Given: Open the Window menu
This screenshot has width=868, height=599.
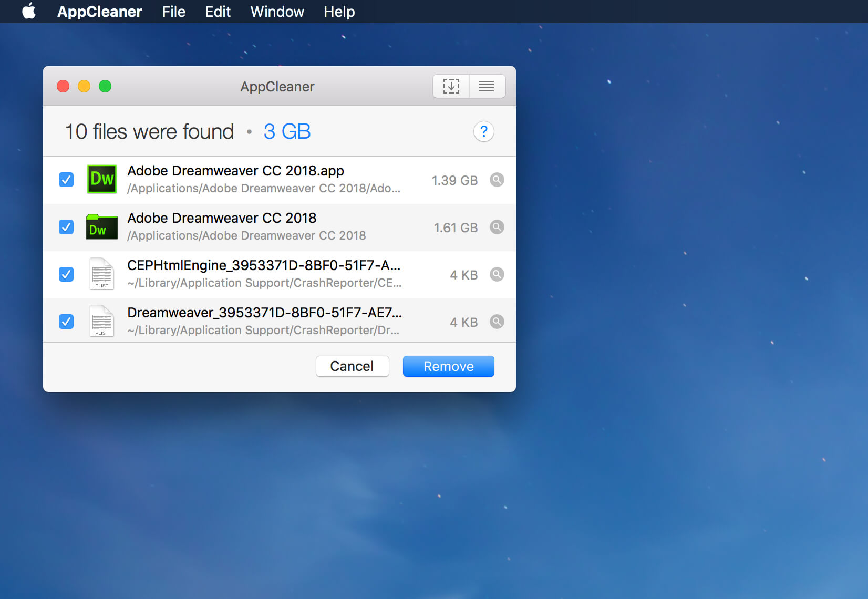Looking at the screenshot, I should [x=277, y=12].
